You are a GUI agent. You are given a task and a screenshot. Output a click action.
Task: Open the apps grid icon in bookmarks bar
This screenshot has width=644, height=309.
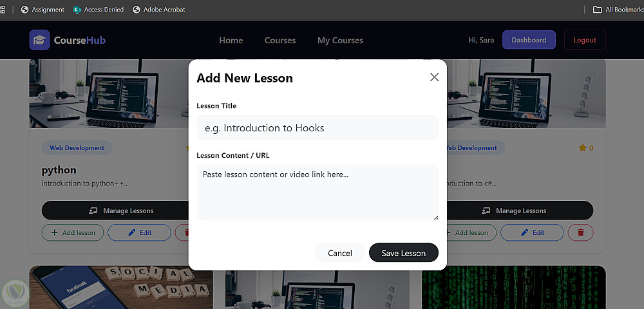click(x=2, y=9)
